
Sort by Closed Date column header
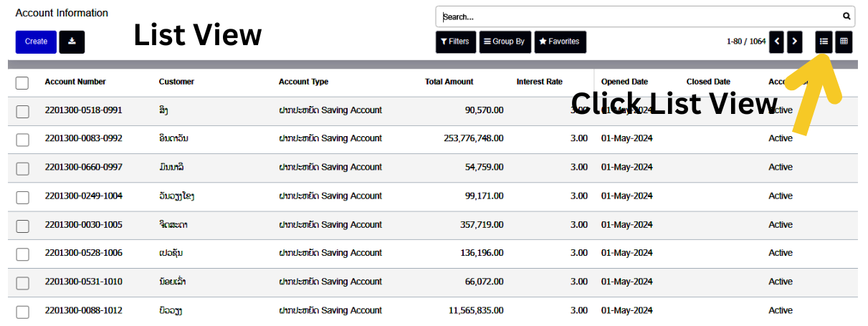click(x=708, y=82)
